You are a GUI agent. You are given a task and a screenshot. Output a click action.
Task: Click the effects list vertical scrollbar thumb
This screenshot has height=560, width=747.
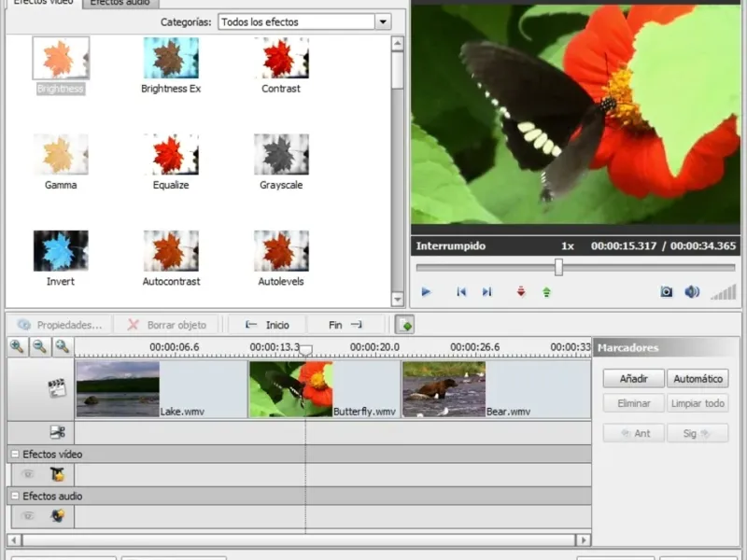click(398, 71)
